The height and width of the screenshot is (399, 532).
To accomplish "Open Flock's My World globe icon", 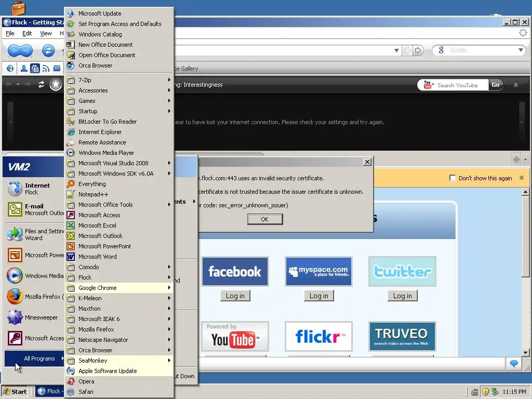I will coord(10,69).
